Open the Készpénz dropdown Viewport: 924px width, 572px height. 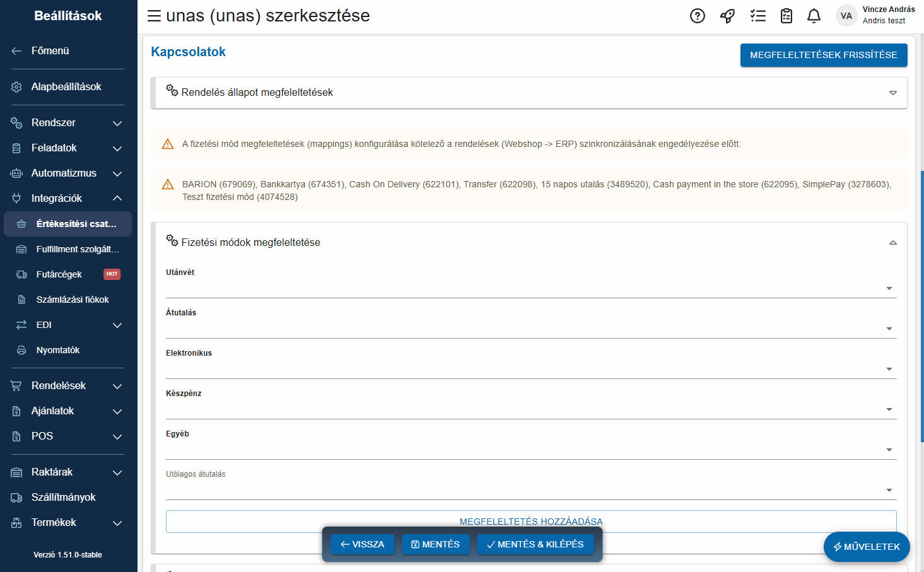tap(889, 409)
